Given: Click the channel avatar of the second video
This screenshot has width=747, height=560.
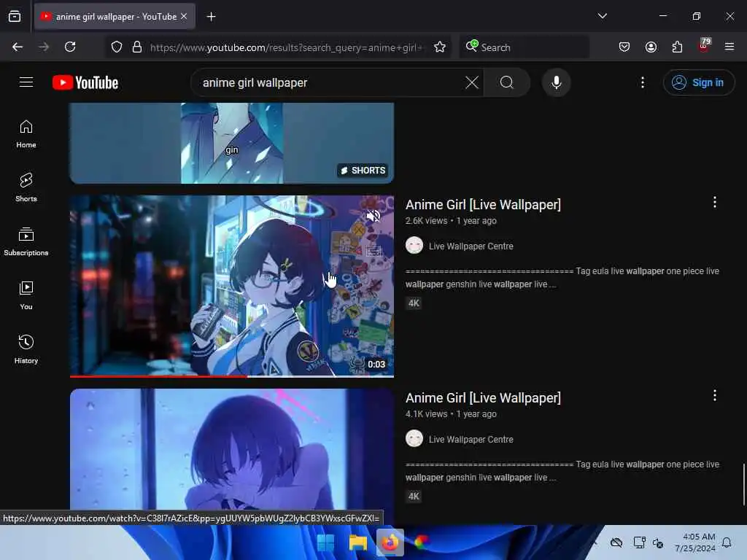Looking at the screenshot, I should 414,438.
